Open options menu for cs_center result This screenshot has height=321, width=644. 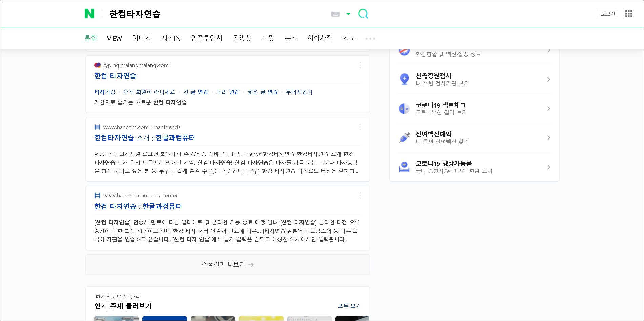tap(360, 195)
